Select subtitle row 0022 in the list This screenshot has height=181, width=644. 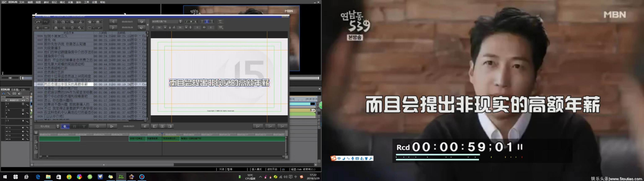pyautogui.click(x=90, y=100)
